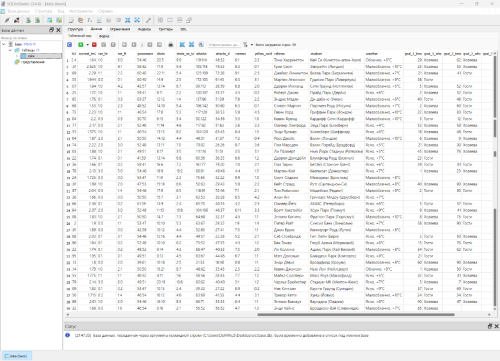Click the filter data input field
The image size is (500, 361).
coord(223,44)
